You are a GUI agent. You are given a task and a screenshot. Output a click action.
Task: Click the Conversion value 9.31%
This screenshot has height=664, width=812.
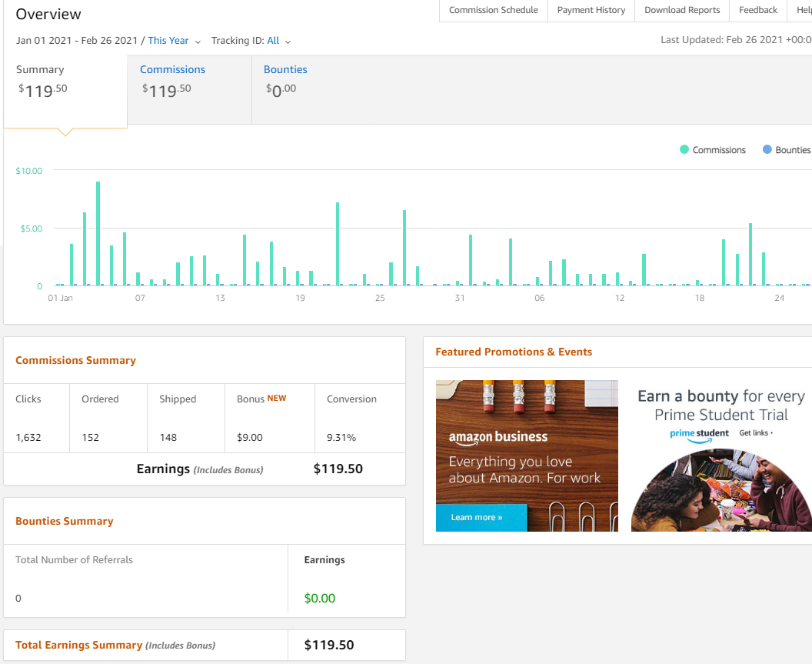(341, 438)
